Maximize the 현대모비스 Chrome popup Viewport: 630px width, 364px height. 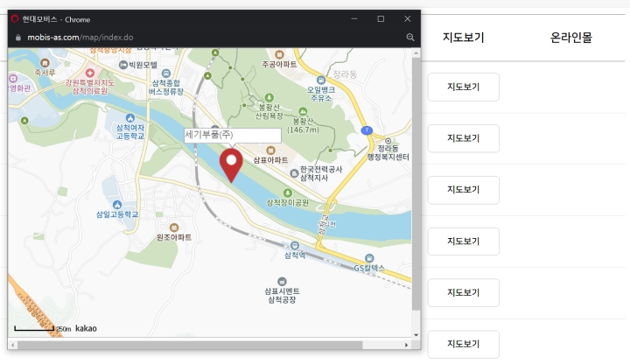click(381, 19)
